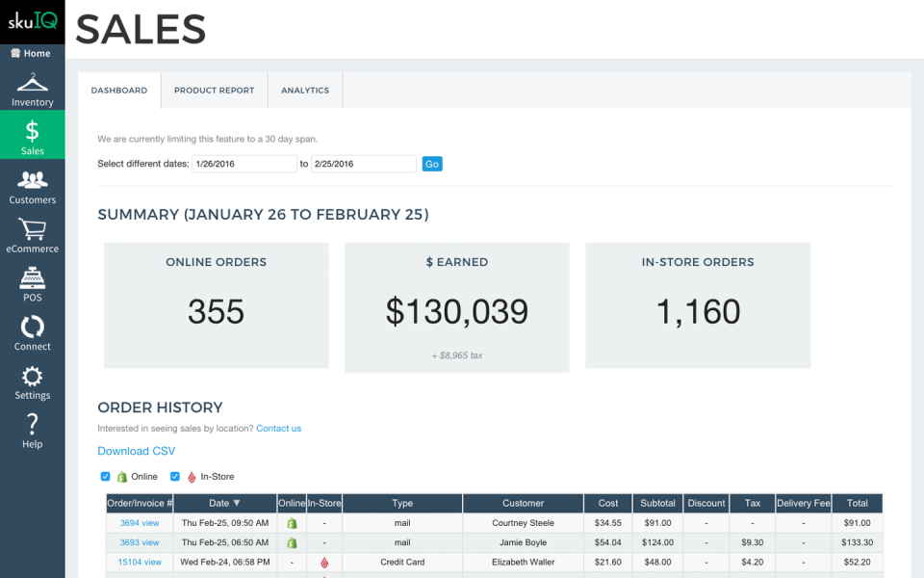Click the Download CSV link
Image resolution: width=924 pixels, height=578 pixels.
click(137, 451)
